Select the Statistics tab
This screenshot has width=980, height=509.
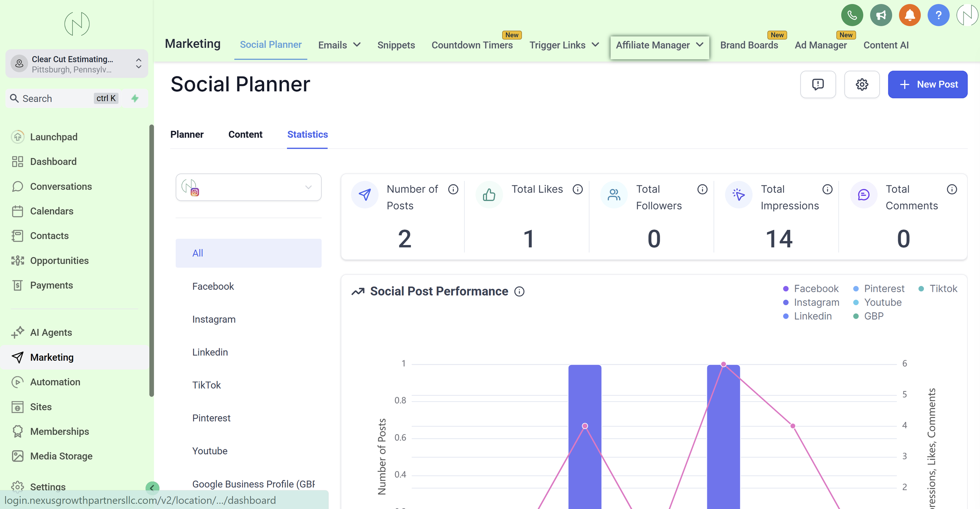pos(307,135)
